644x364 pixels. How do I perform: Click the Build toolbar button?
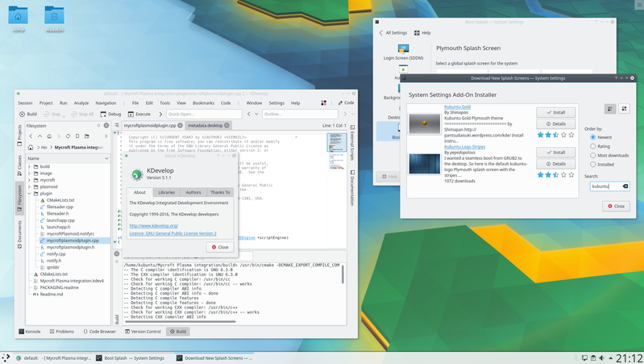coord(27,115)
